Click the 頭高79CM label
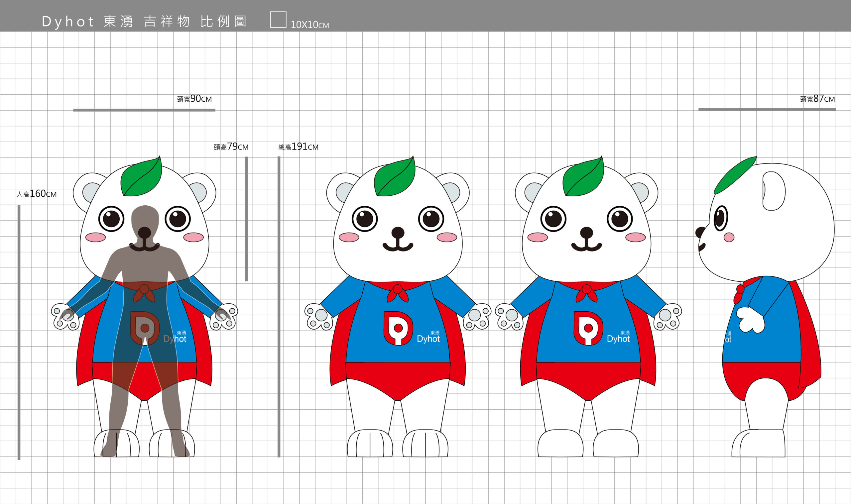 point(231,147)
